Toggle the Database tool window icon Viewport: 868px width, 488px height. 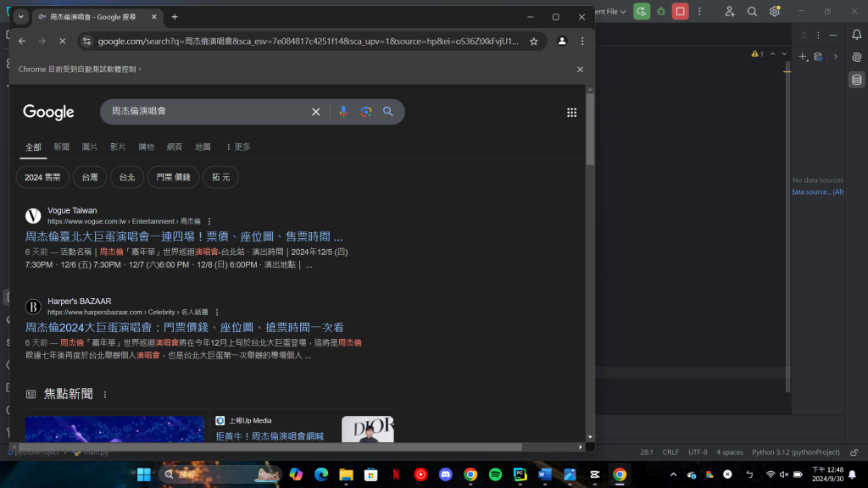856,80
